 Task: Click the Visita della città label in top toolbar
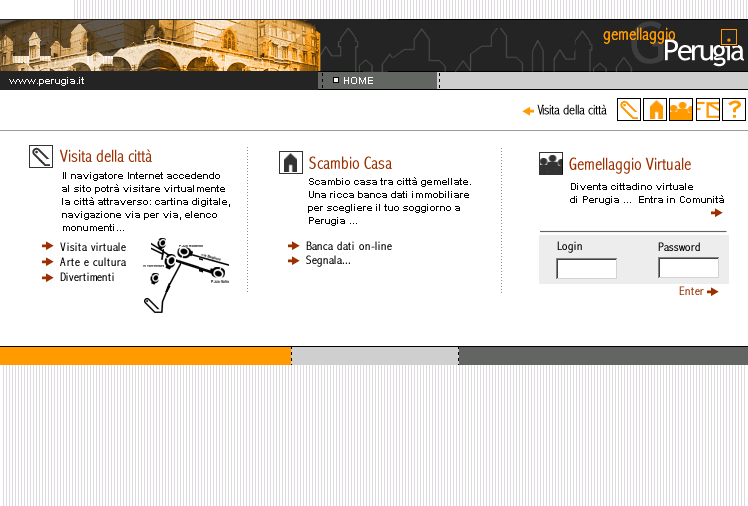572,110
